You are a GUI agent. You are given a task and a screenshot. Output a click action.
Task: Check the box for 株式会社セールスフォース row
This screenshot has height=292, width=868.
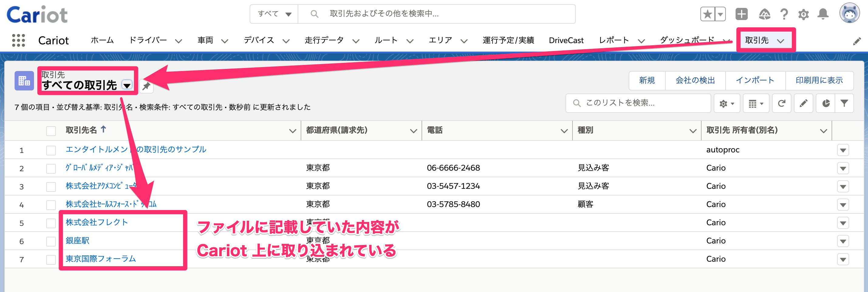(x=51, y=205)
